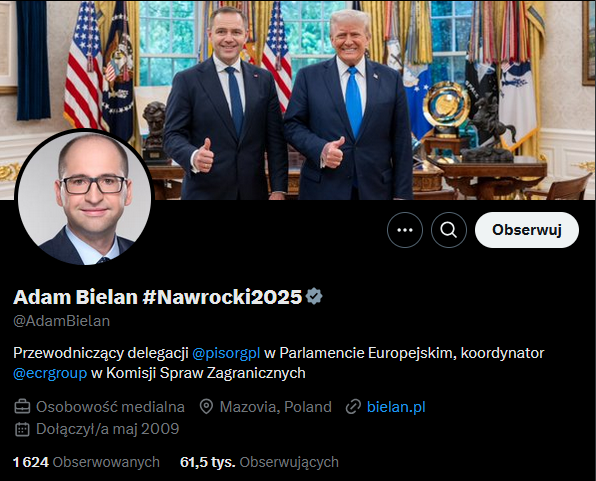Click the Dołączył/a maj 2009 text
596x481 pixels.
(108, 429)
